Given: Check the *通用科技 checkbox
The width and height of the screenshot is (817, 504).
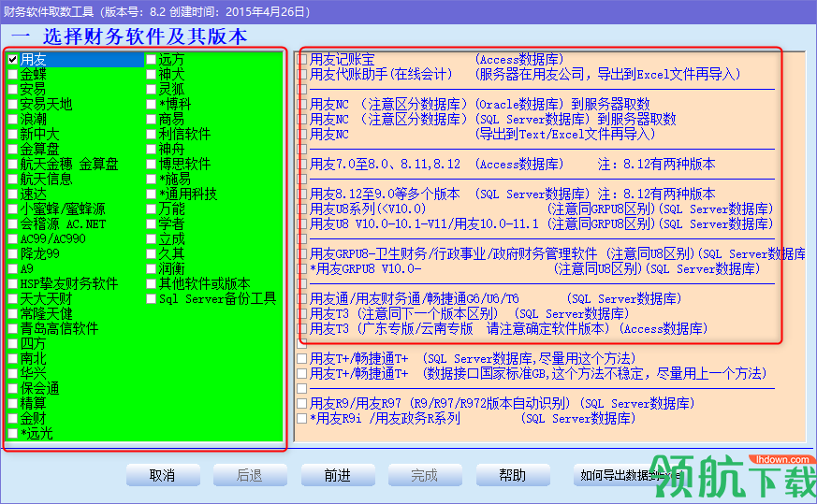Looking at the screenshot, I should 151,194.
